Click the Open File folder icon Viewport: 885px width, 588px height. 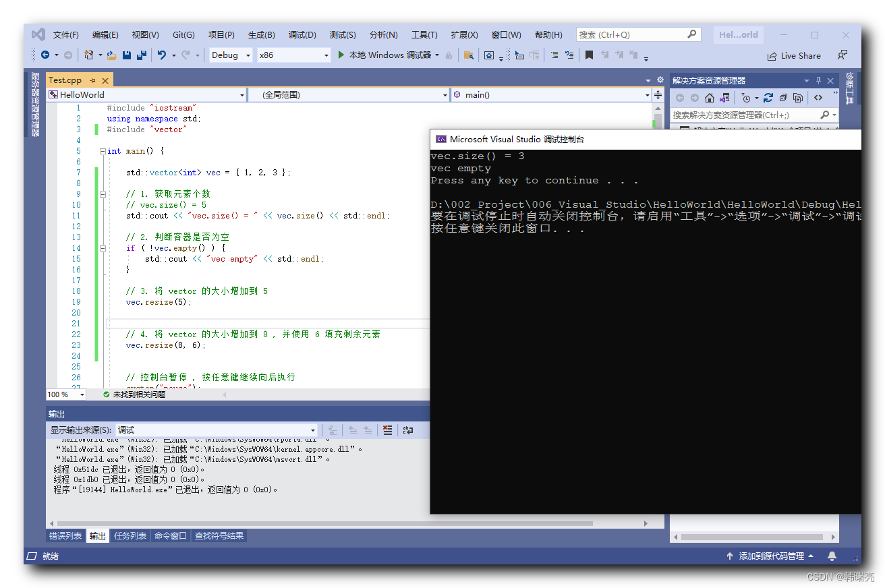click(x=111, y=55)
